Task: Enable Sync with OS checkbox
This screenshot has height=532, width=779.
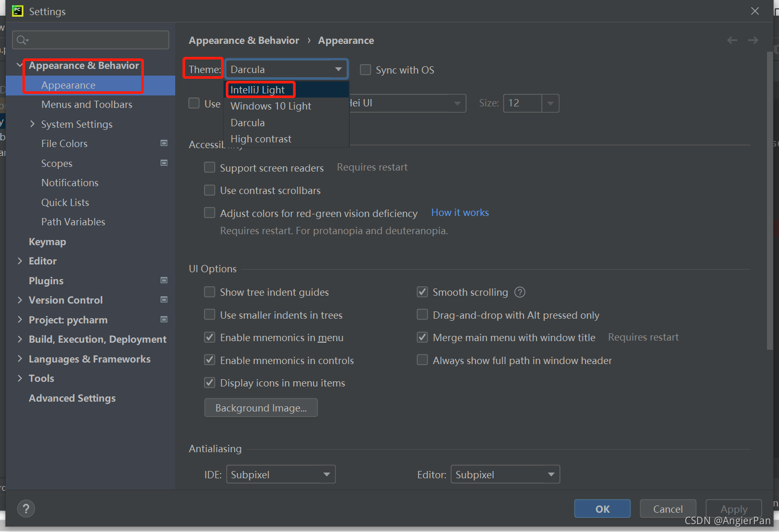Action: [366, 70]
